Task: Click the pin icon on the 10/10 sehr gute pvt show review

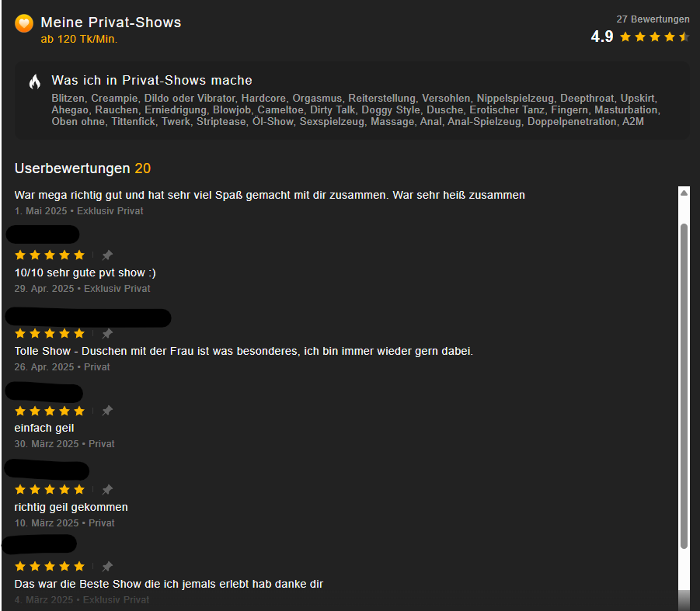Action: (107, 255)
